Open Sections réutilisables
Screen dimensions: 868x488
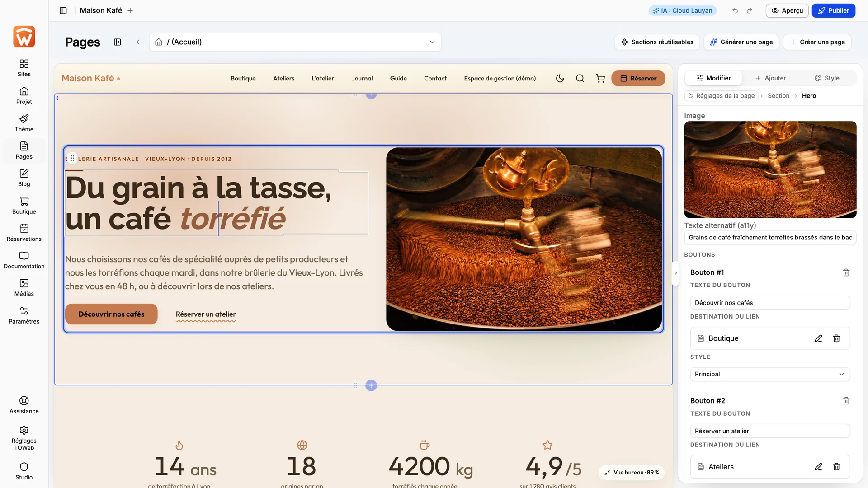point(657,42)
